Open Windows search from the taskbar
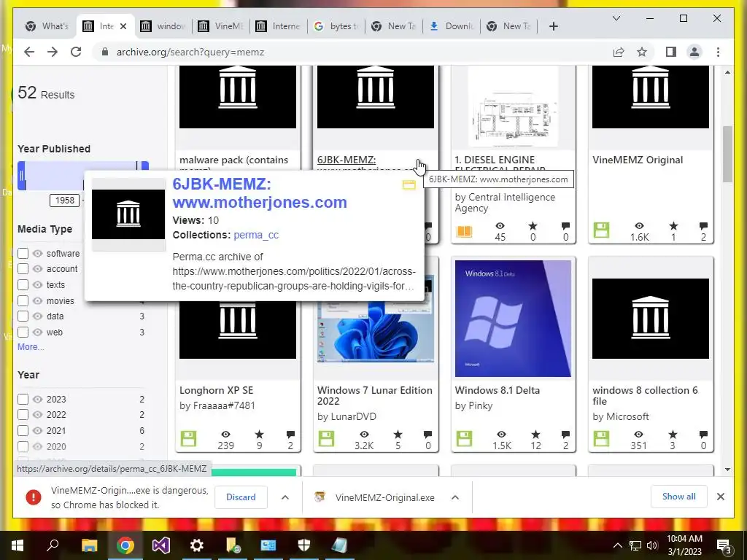Viewport: 747px width, 560px height. (53, 545)
